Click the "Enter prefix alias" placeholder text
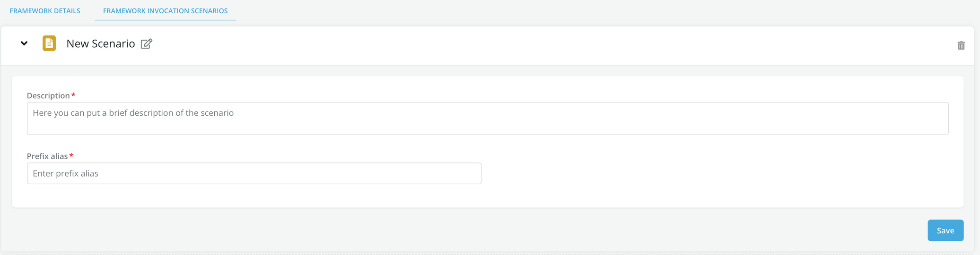The width and height of the screenshot is (980, 255). point(66,173)
